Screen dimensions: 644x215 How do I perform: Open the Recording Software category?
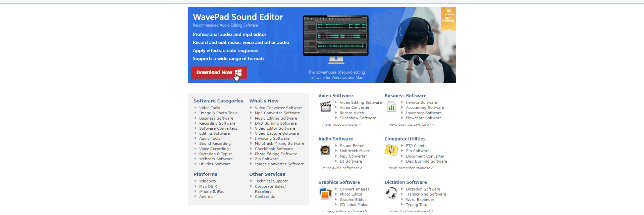(217, 123)
